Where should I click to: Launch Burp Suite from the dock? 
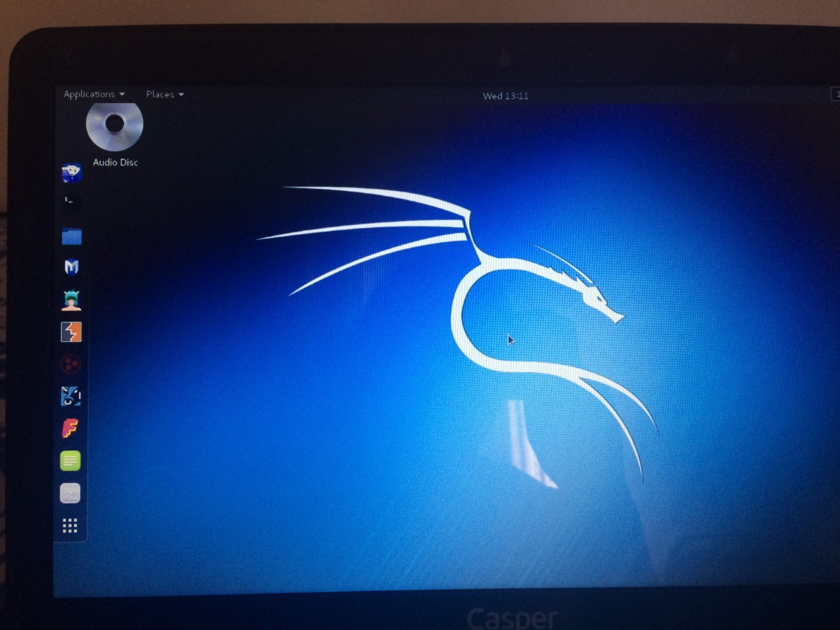pyautogui.click(x=71, y=332)
